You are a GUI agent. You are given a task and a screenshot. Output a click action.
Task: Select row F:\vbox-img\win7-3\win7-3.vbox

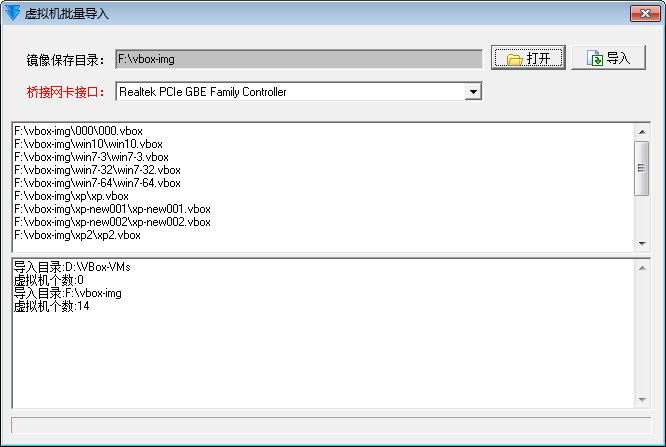point(91,157)
